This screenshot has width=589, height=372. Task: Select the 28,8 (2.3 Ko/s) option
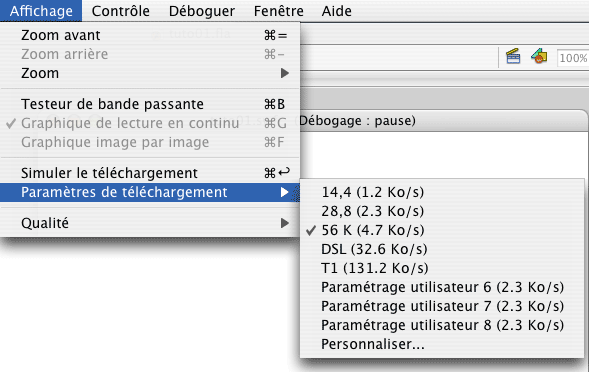click(x=442, y=211)
